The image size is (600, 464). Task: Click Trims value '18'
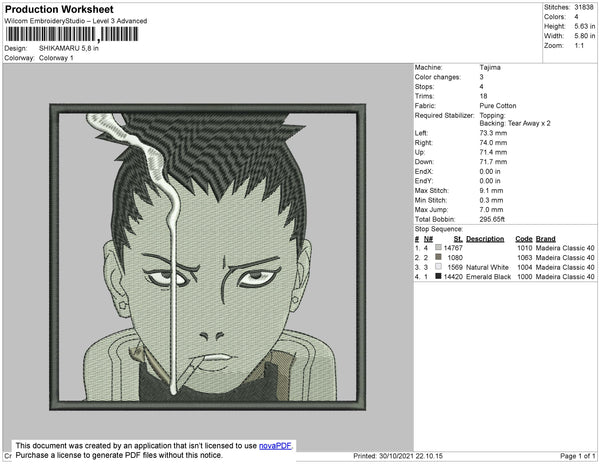[483, 96]
